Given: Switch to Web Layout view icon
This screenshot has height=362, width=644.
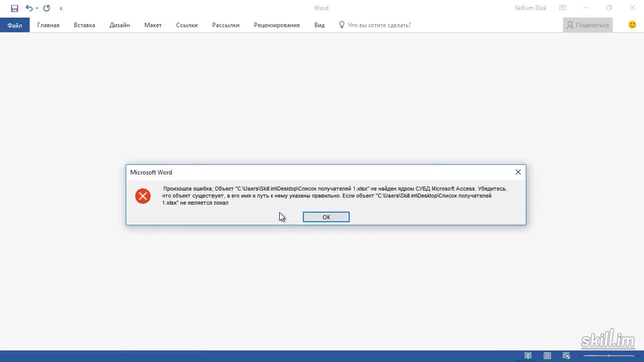Looking at the screenshot, I should coord(567,356).
